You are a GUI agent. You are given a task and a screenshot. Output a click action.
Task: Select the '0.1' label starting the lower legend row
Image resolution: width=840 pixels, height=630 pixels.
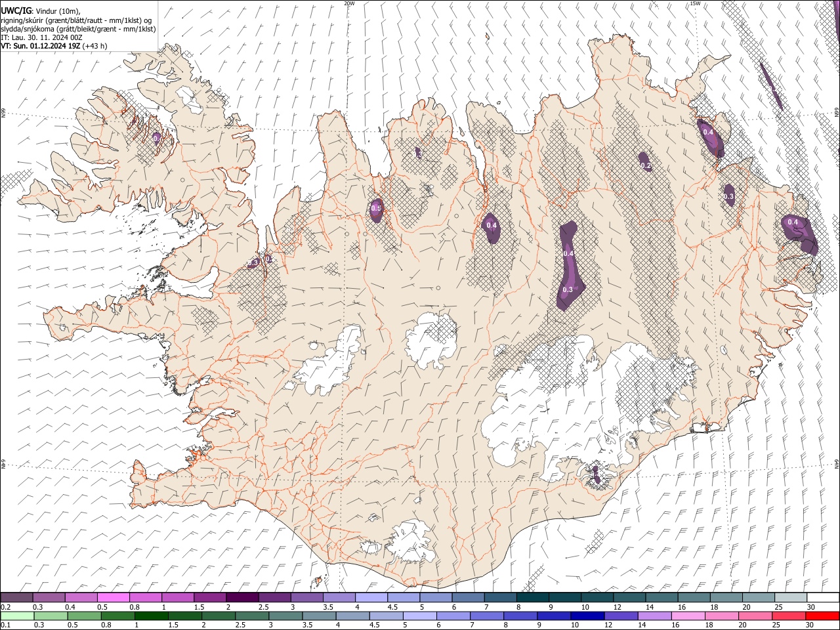click(6, 625)
